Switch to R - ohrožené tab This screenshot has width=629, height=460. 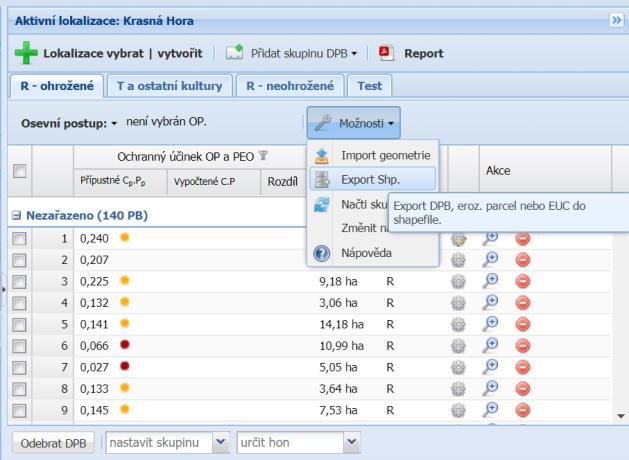tap(57, 86)
